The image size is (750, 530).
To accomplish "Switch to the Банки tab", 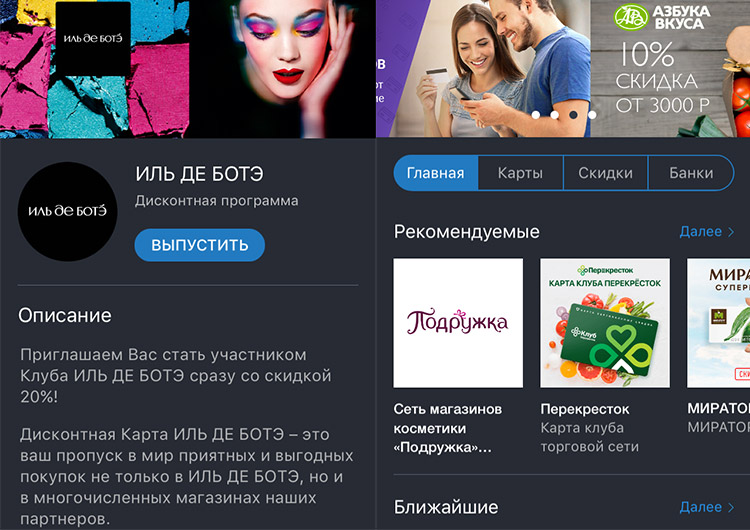I will [691, 173].
